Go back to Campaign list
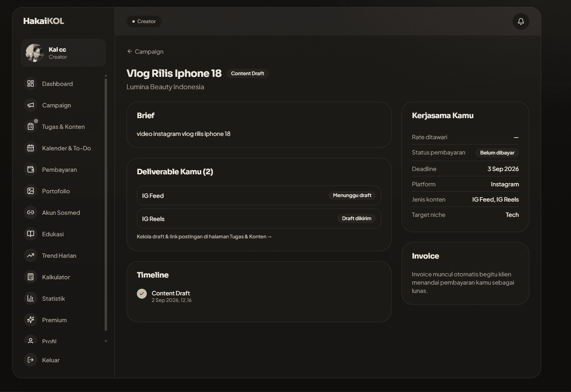Image resolution: width=571 pixels, height=392 pixels. pos(145,52)
